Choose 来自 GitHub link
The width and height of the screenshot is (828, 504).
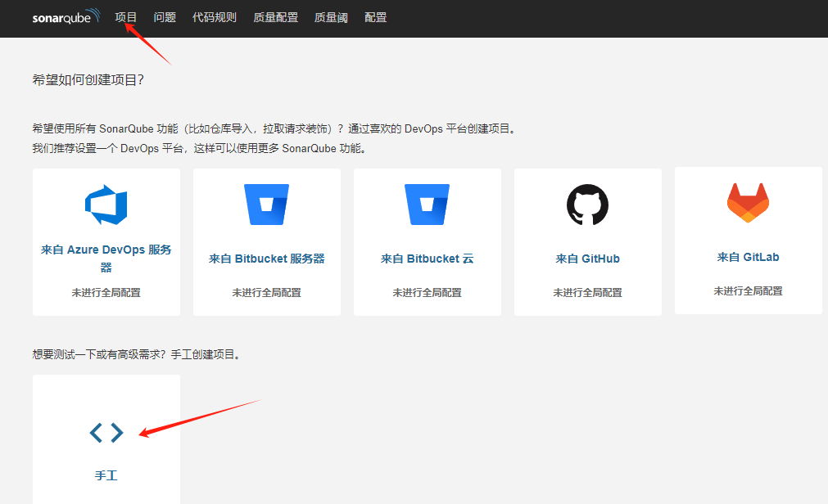588,259
